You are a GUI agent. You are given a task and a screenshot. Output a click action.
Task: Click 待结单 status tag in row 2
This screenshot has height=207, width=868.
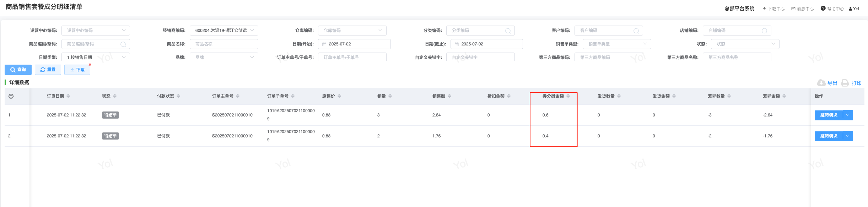(x=110, y=136)
